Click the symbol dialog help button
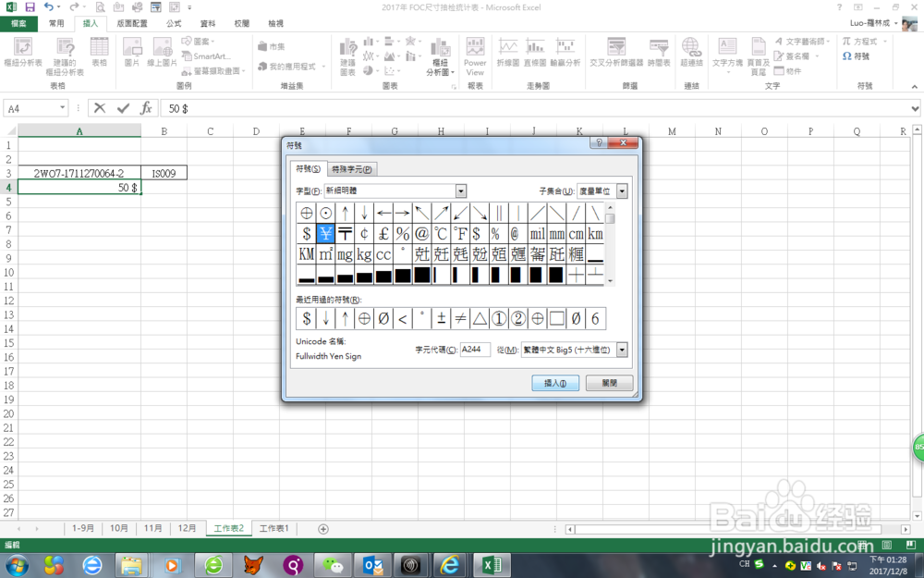Screen dimensions: 924x578 coord(600,142)
